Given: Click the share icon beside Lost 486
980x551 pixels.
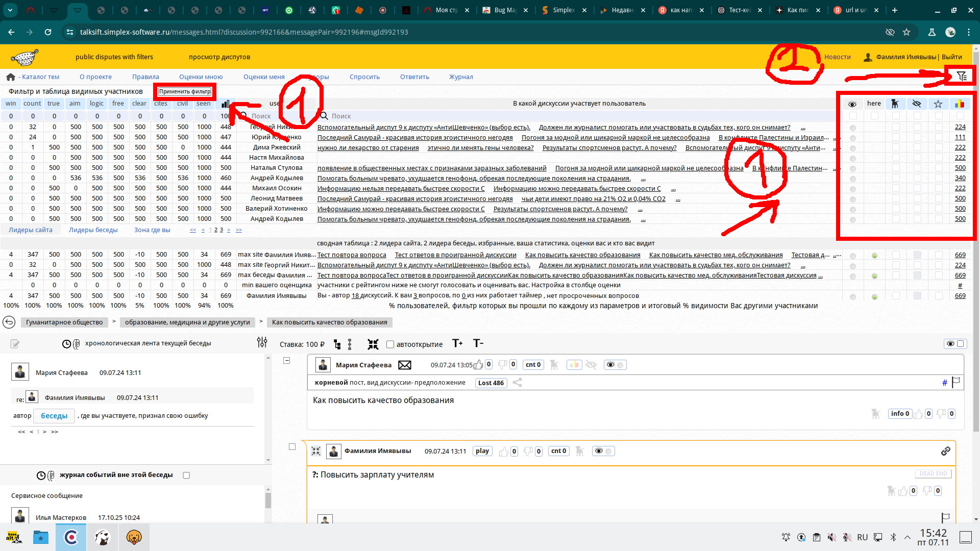Looking at the screenshot, I should click(x=517, y=383).
